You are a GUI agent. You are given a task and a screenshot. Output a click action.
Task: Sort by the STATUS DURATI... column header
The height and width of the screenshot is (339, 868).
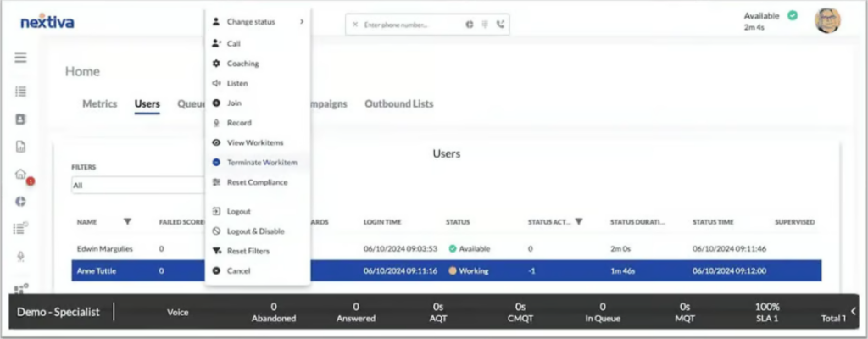click(637, 222)
